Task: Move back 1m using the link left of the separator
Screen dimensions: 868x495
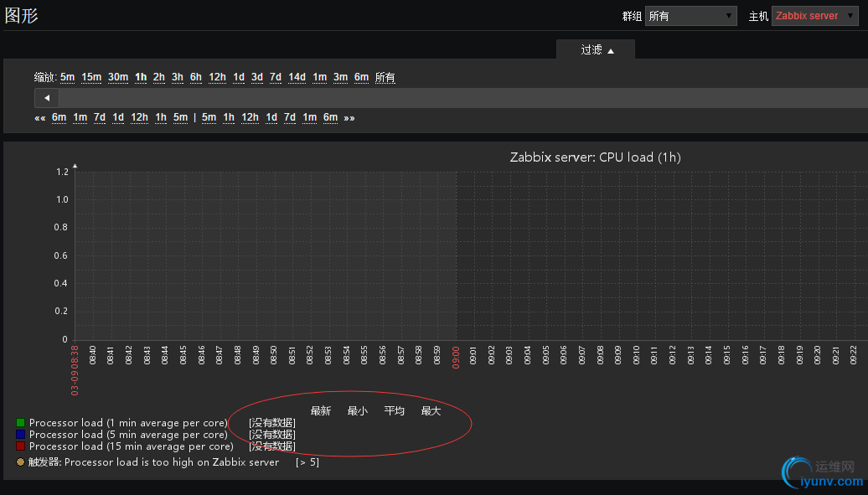Action: (80, 117)
